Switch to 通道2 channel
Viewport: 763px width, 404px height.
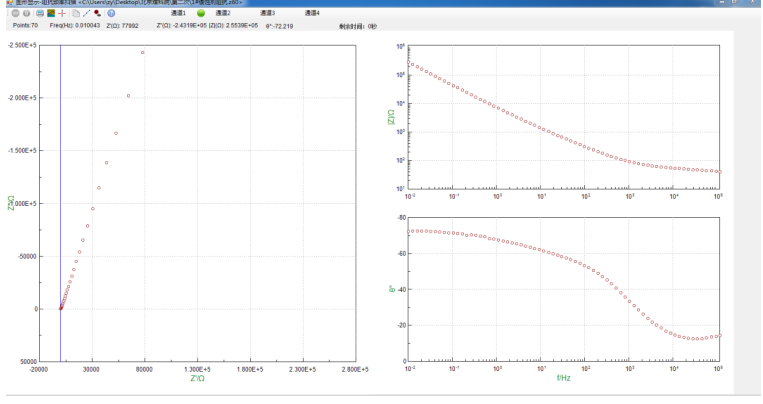(222, 13)
